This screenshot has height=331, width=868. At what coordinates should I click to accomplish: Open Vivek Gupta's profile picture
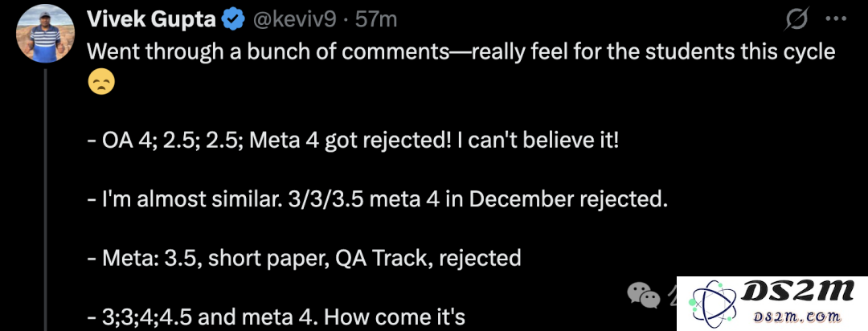(46, 35)
